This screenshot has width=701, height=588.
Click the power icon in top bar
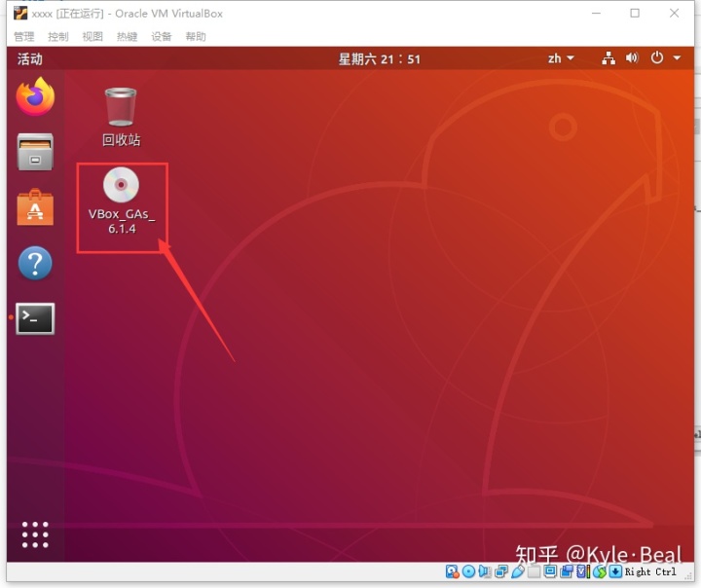tap(657, 58)
